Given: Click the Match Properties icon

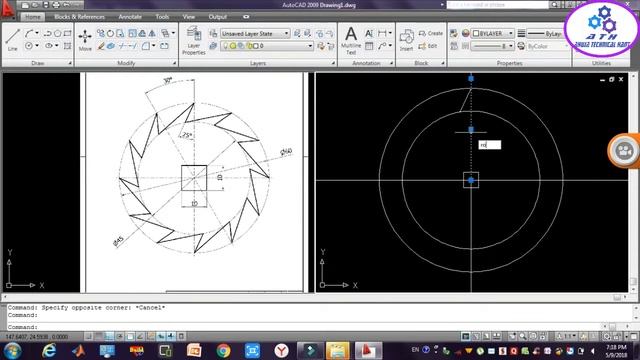Looking at the screenshot, I should tap(454, 33).
